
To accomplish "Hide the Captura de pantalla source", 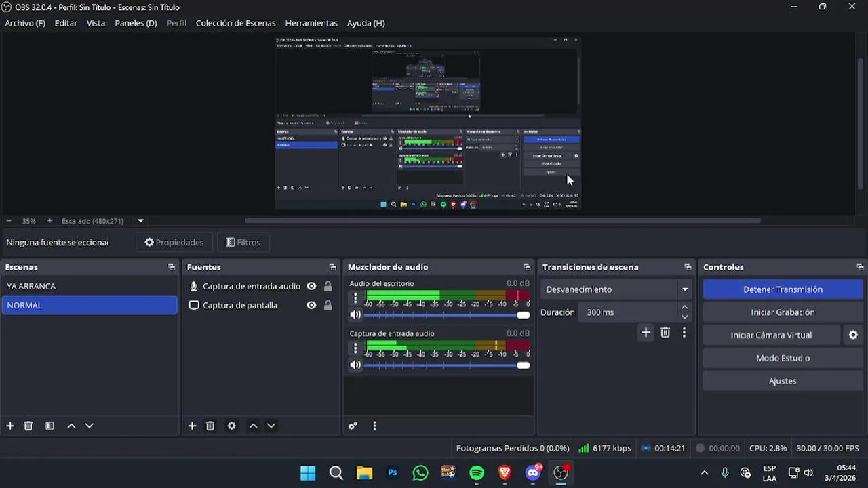I will (311, 305).
